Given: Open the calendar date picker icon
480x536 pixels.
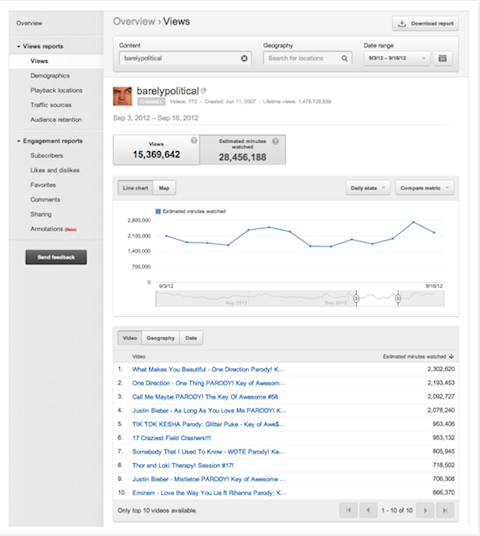Looking at the screenshot, I should (x=442, y=58).
